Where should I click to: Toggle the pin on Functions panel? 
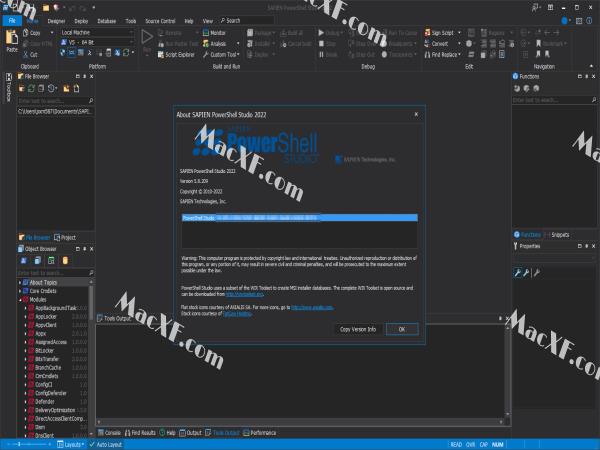pos(587,77)
